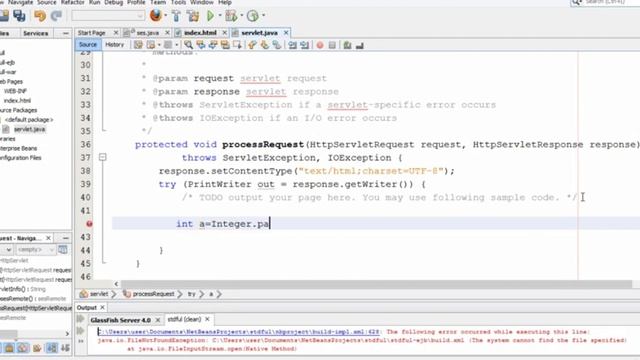This screenshot has width=640, height=360.
Task: Toggle the brown package navigator filter icon
Action: click(37, 348)
